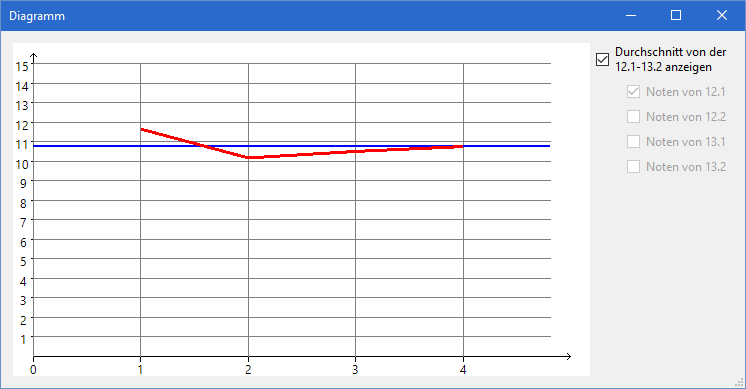Click the red line's end at semester 4

pyautogui.click(x=462, y=146)
